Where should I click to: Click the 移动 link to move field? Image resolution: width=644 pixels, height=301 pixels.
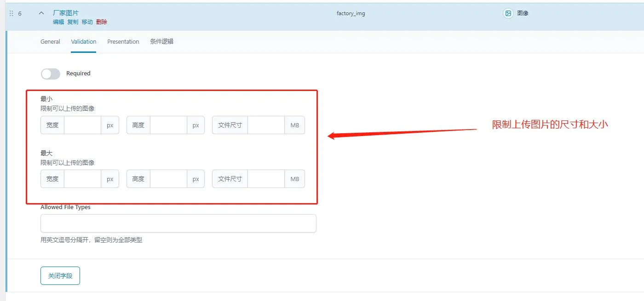pyautogui.click(x=87, y=22)
